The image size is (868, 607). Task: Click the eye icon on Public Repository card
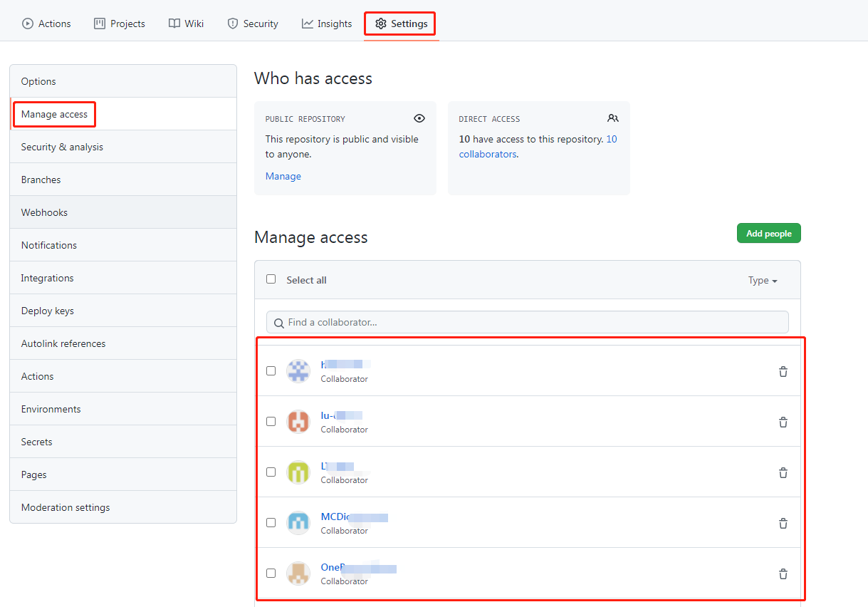(419, 118)
